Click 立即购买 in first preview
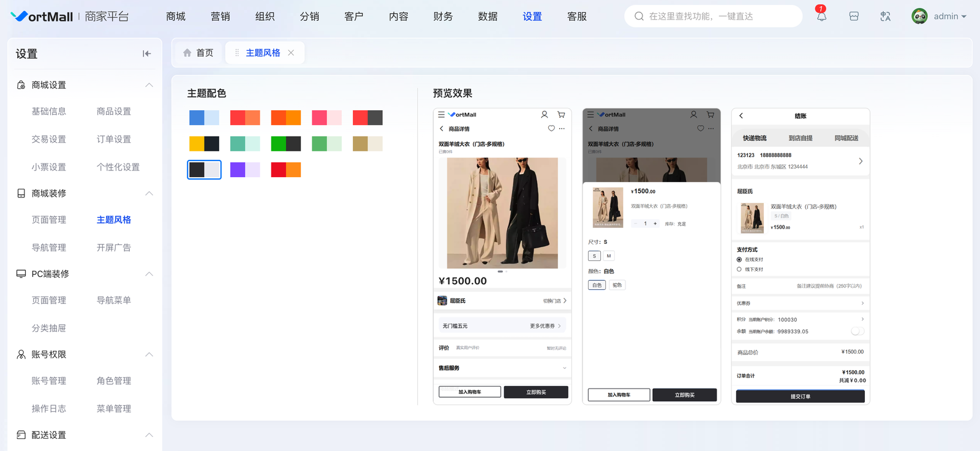The width and height of the screenshot is (980, 451). (x=536, y=392)
